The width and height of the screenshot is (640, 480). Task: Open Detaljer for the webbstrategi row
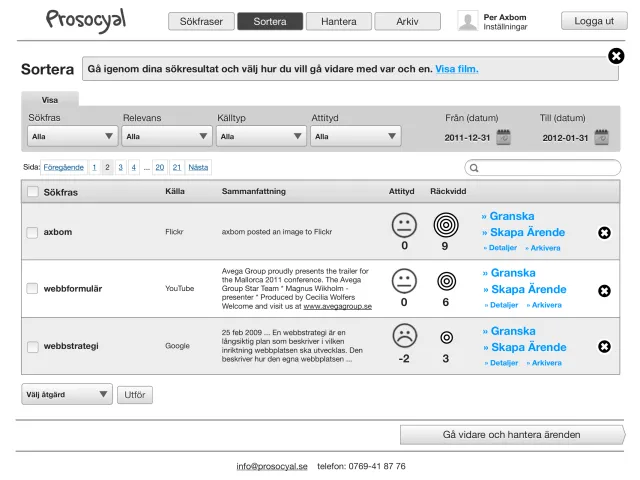[501, 363]
